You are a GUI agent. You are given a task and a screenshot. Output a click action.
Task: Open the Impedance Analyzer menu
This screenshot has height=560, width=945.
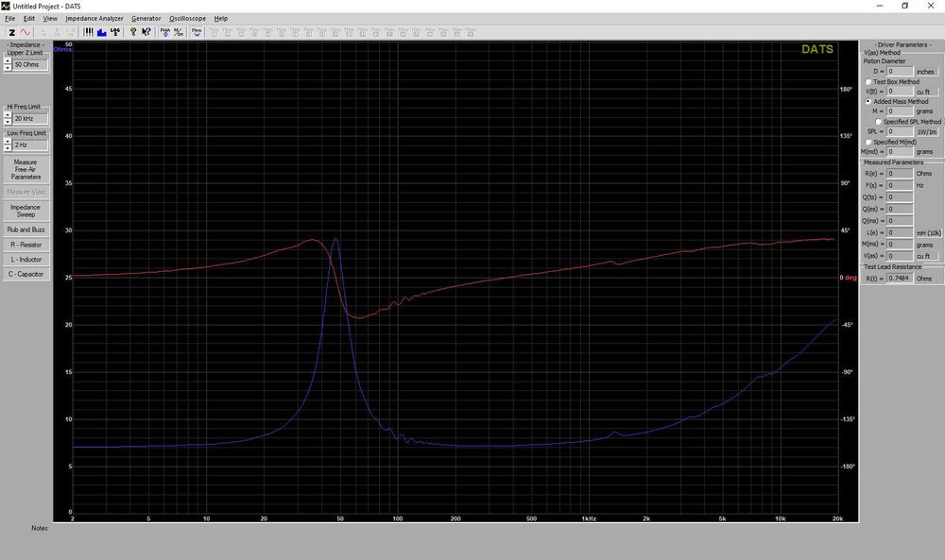tap(94, 19)
